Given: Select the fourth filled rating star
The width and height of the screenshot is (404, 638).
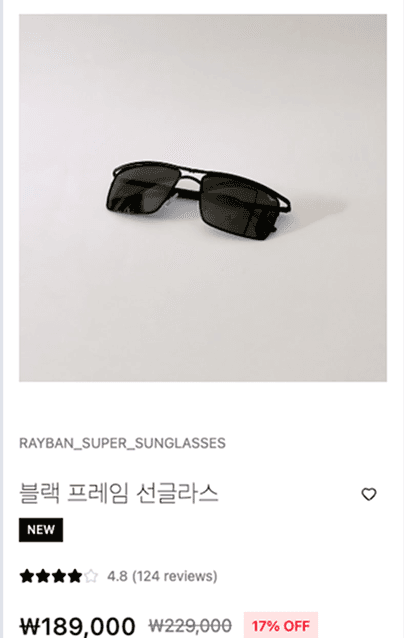Looking at the screenshot, I should 74,576.
